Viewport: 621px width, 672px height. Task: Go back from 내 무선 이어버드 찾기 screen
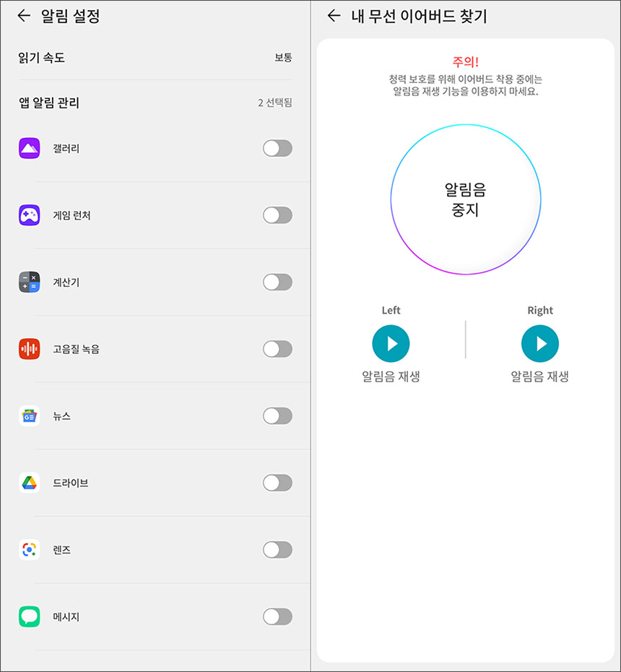click(334, 17)
